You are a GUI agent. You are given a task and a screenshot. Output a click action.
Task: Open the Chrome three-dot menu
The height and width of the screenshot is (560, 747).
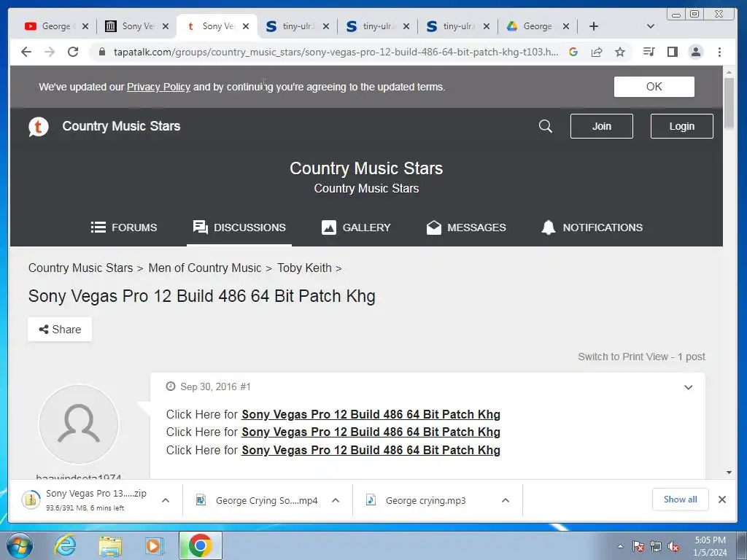(x=719, y=52)
